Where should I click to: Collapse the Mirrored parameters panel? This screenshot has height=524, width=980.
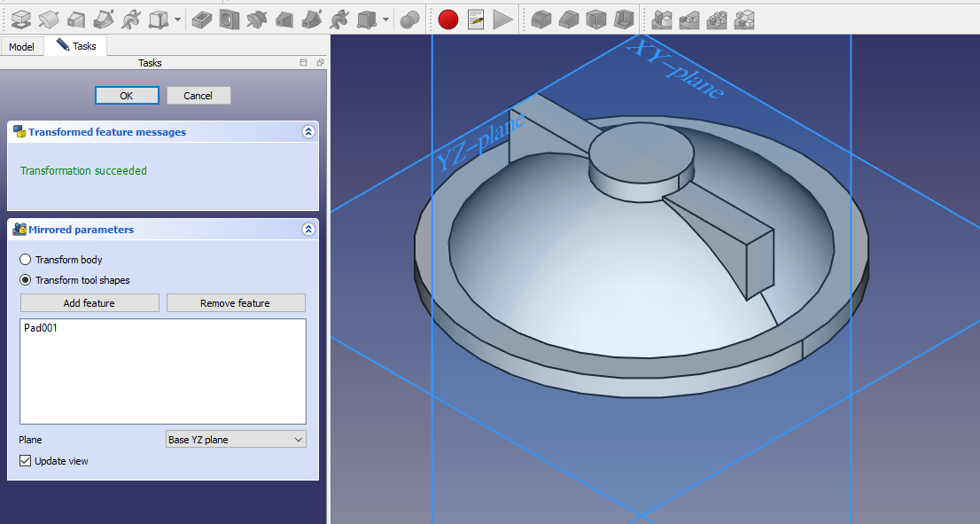pos(308,230)
